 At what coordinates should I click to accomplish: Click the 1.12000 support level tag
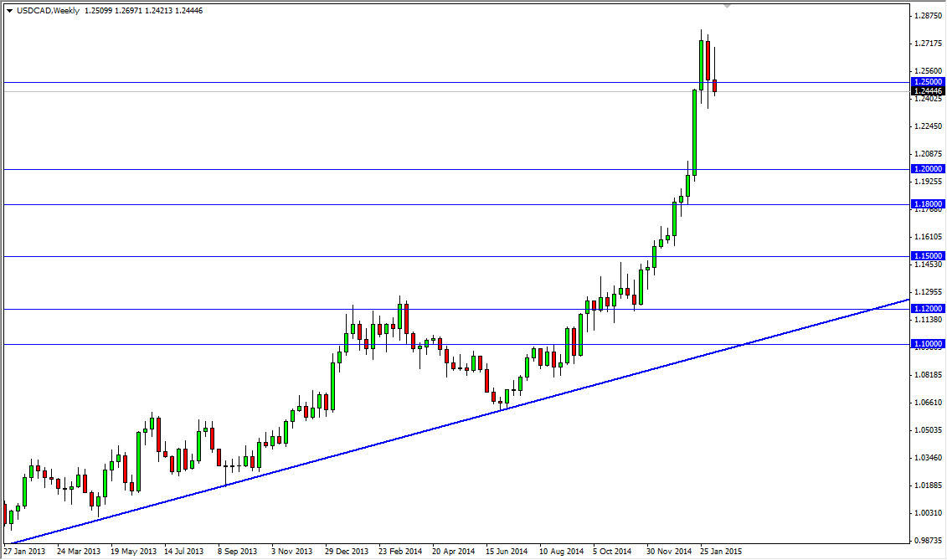click(x=927, y=310)
